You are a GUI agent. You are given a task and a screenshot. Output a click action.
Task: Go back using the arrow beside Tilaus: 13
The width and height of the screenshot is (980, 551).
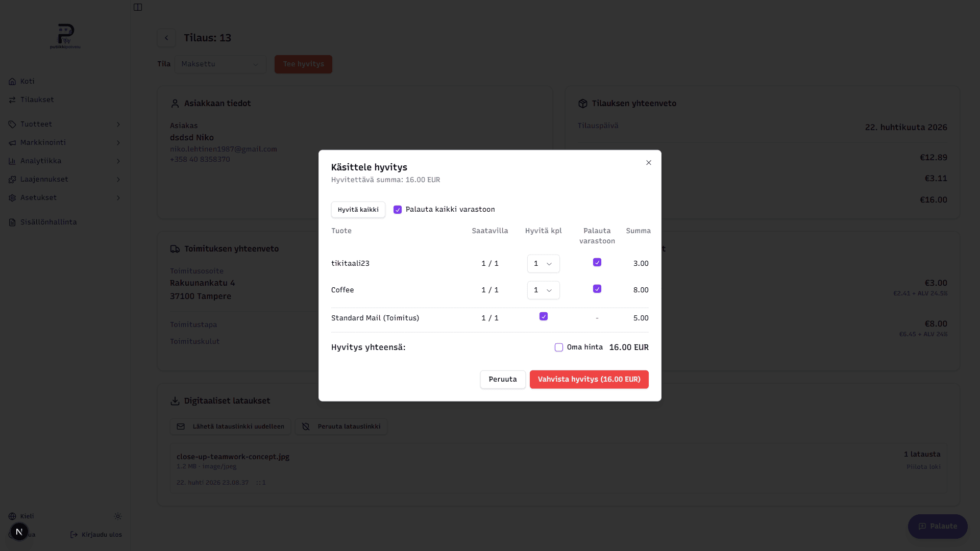[166, 38]
